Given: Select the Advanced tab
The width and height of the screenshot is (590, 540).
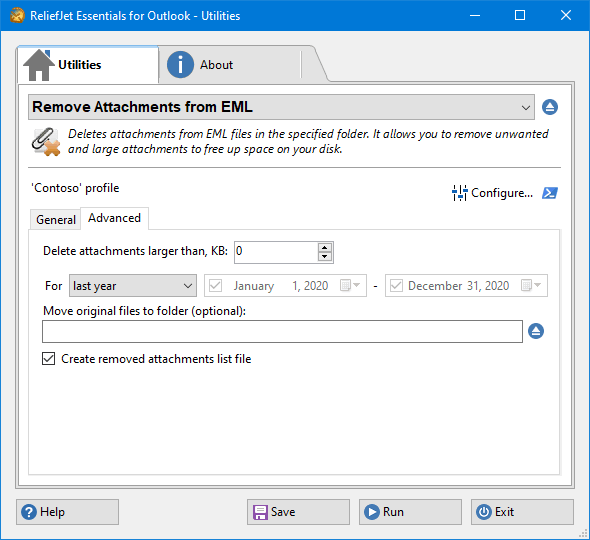Looking at the screenshot, I should [114, 218].
